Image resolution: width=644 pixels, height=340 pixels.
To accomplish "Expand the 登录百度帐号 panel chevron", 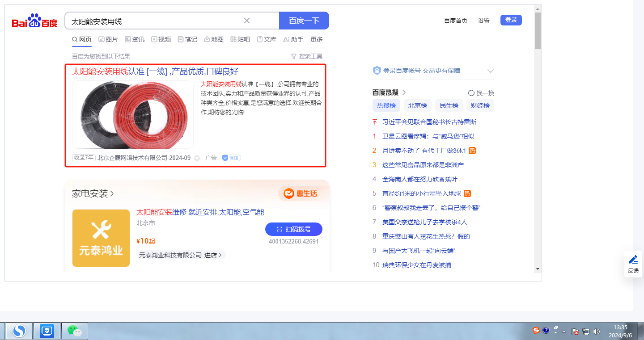I will coord(490,71).
